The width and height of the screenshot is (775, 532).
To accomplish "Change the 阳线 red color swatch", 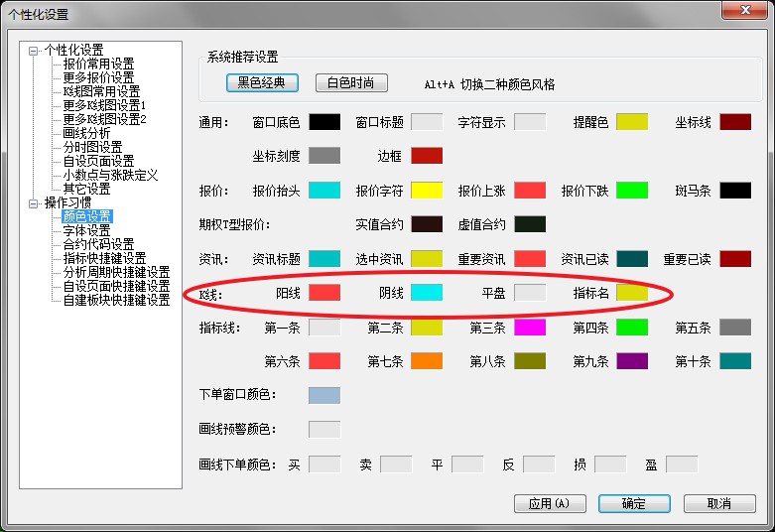I will (324, 293).
